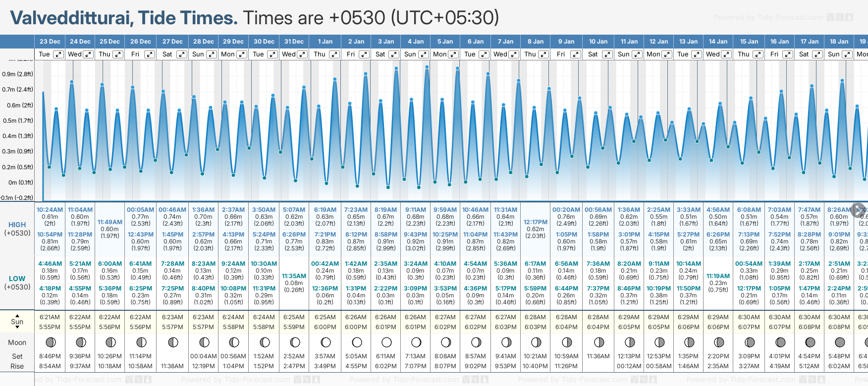Expand the Thu 1 Jan tide column

334,54
